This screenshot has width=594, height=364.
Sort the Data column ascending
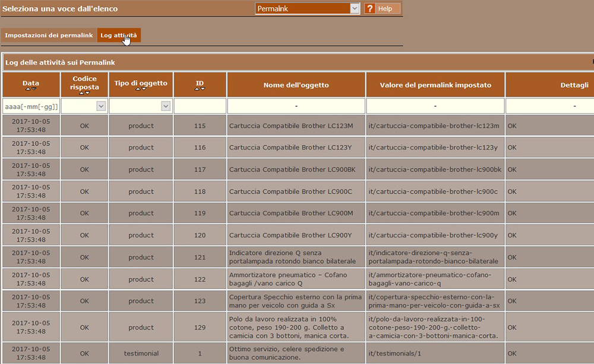[x=28, y=89]
